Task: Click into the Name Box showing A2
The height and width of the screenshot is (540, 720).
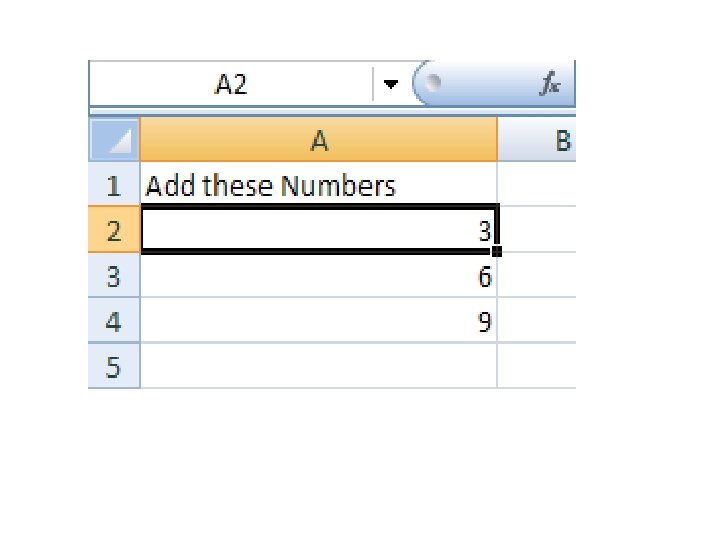Action: pyautogui.click(x=231, y=85)
